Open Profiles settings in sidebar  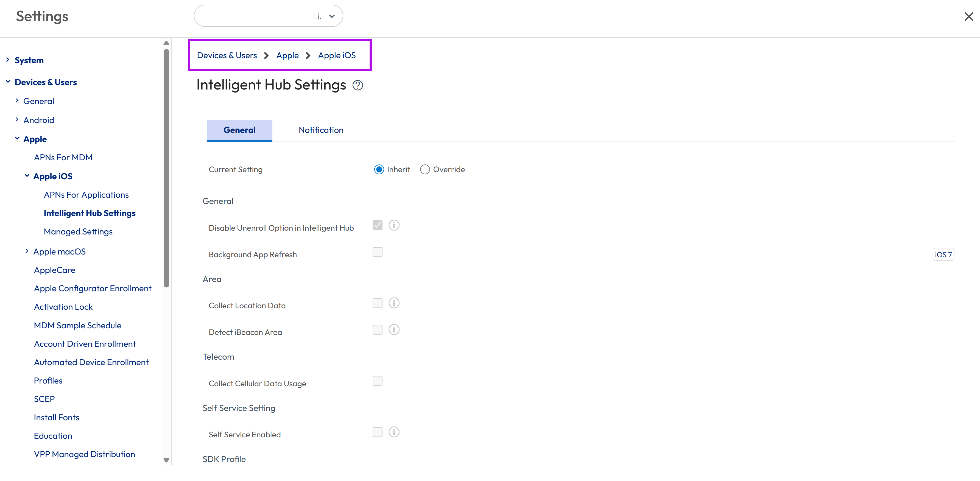[x=48, y=381]
